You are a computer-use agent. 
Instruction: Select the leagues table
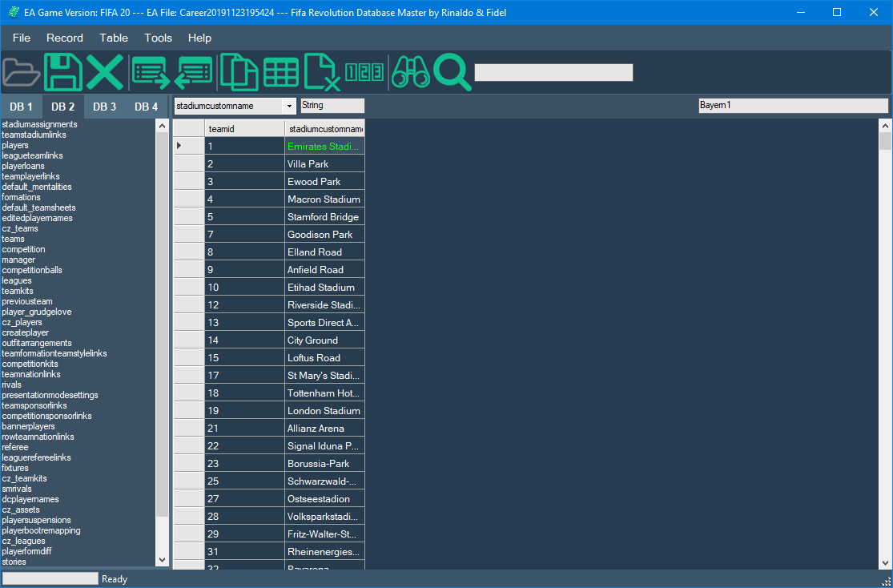tap(17, 280)
